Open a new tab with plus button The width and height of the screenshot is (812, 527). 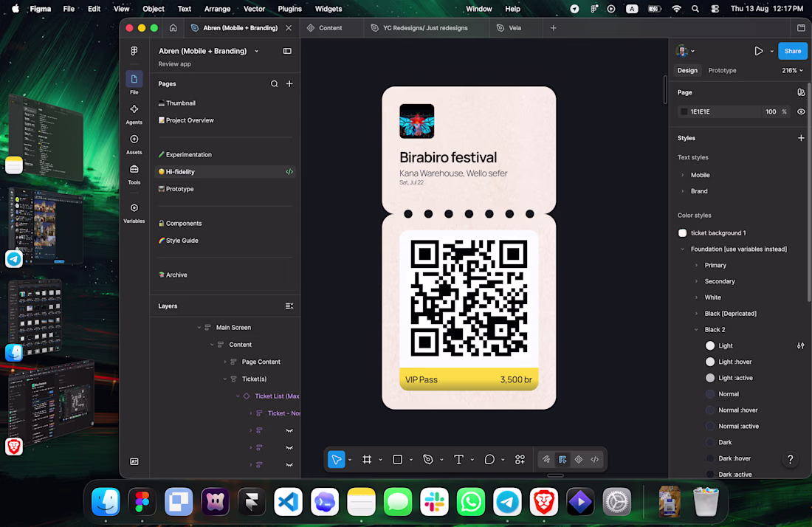tap(553, 28)
